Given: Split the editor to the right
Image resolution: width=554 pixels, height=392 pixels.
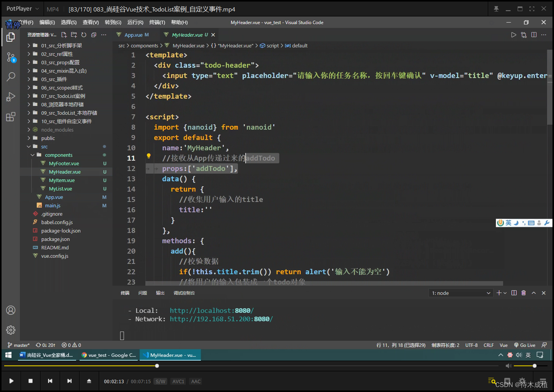Looking at the screenshot, I should coord(534,35).
